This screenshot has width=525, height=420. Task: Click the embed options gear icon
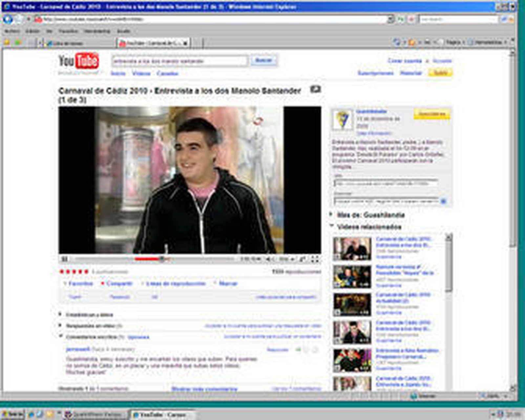click(x=443, y=201)
